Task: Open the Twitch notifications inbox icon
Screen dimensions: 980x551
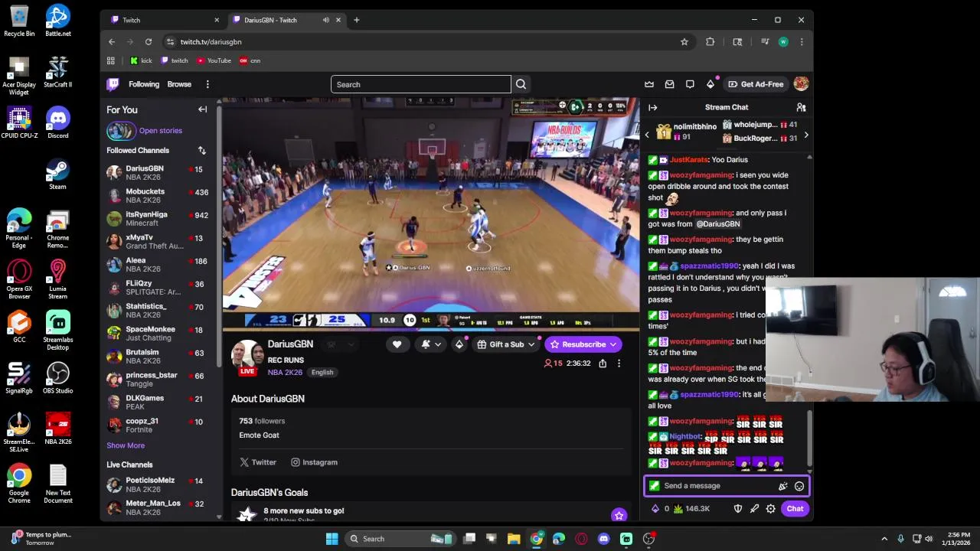Action: click(670, 84)
